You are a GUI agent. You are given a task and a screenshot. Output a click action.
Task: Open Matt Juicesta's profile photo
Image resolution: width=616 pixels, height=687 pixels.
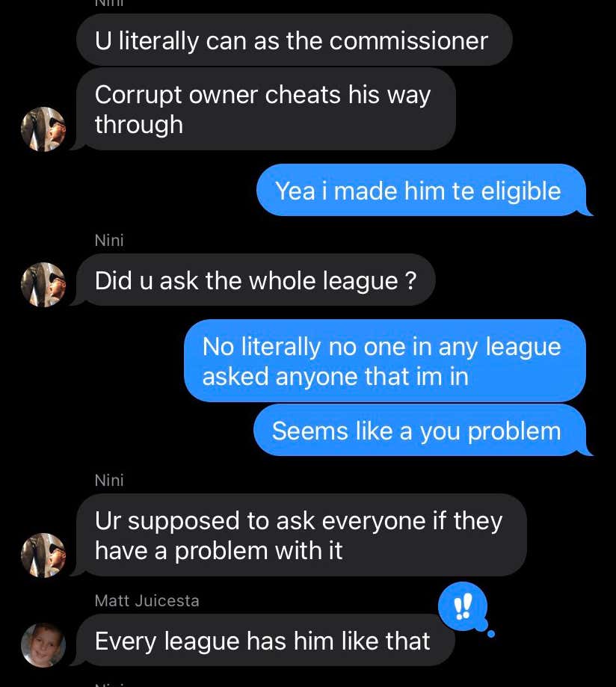(43, 645)
